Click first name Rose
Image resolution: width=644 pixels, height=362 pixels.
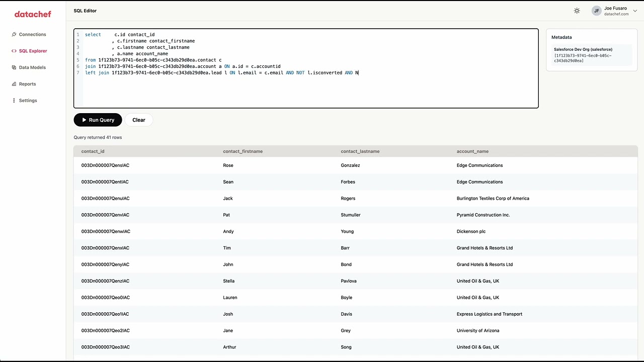[228, 165]
